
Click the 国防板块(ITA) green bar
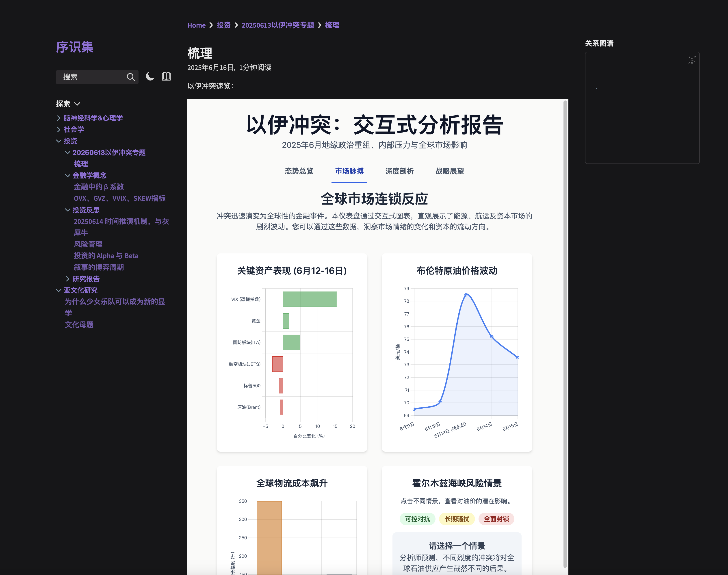(291, 342)
